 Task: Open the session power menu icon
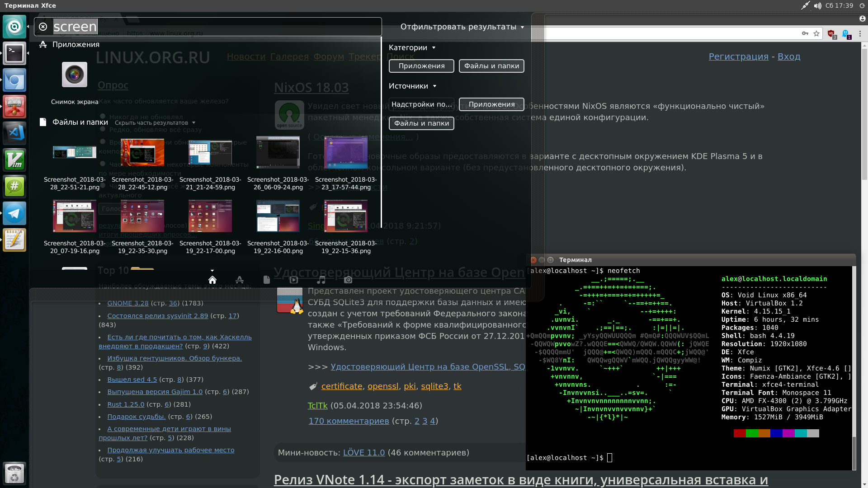pos(862,6)
